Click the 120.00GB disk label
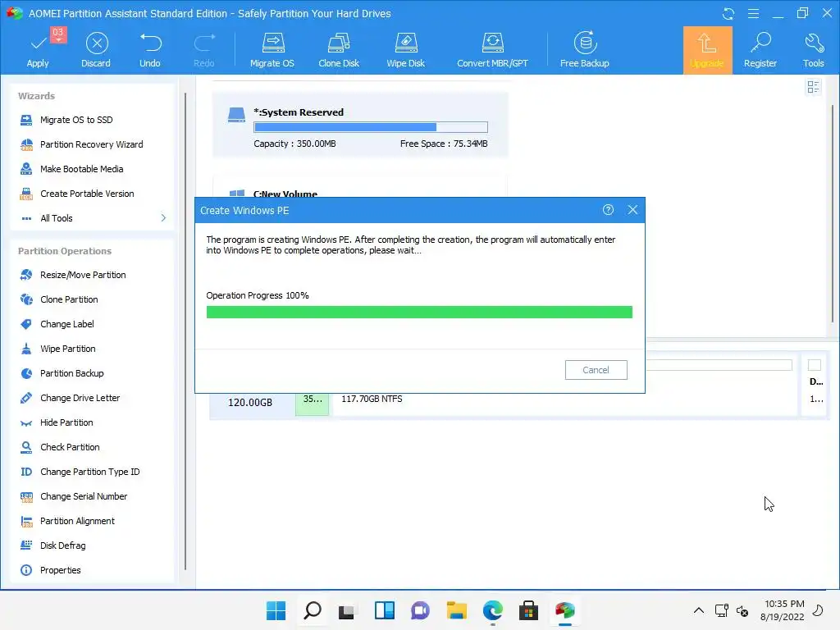This screenshot has width=840, height=630. click(250, 403)
